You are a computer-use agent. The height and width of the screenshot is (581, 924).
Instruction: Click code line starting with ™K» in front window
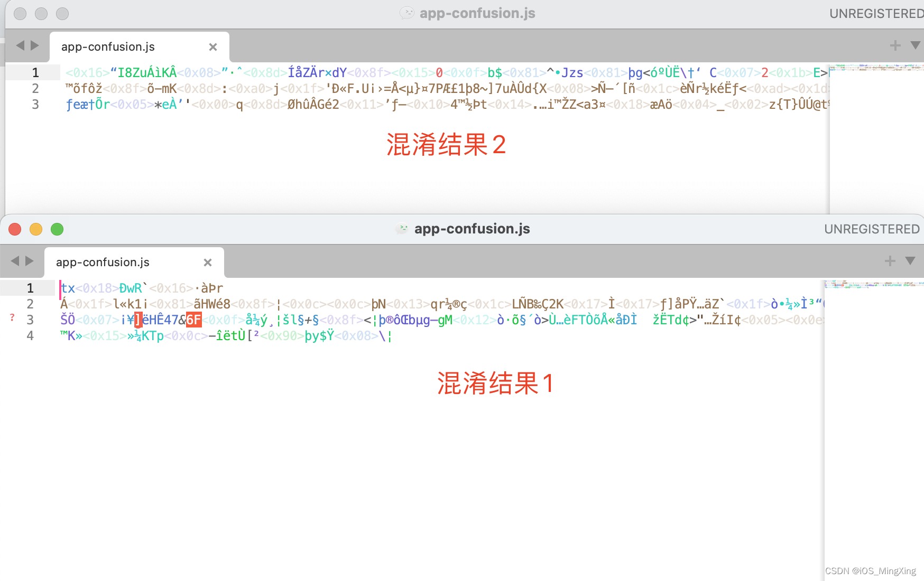coord(226,335)
